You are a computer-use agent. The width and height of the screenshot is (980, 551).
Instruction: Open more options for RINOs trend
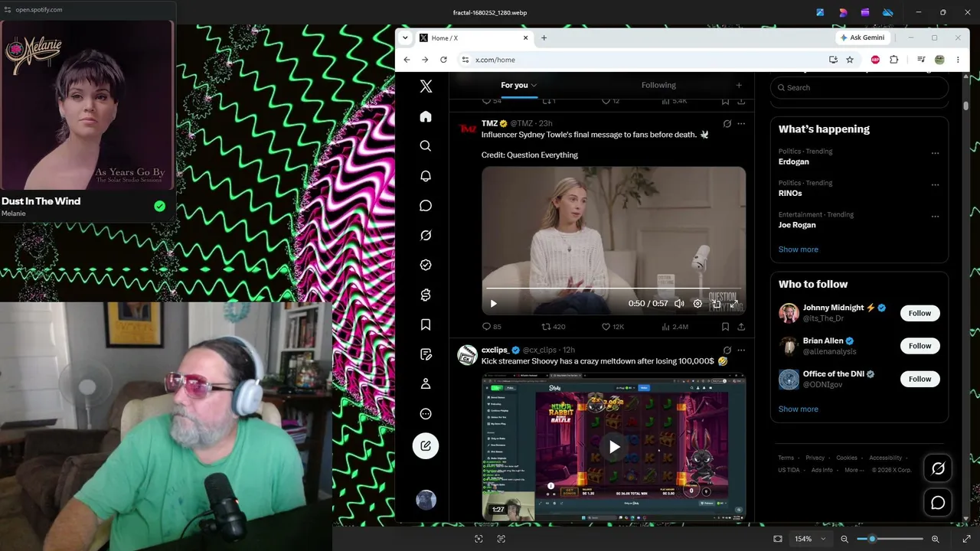tap(935, 185)
